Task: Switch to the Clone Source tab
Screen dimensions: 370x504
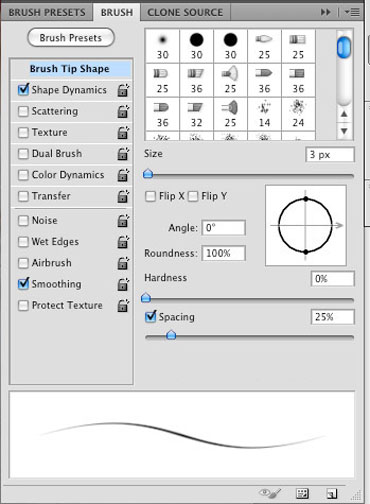Action: tap(185, 13)
